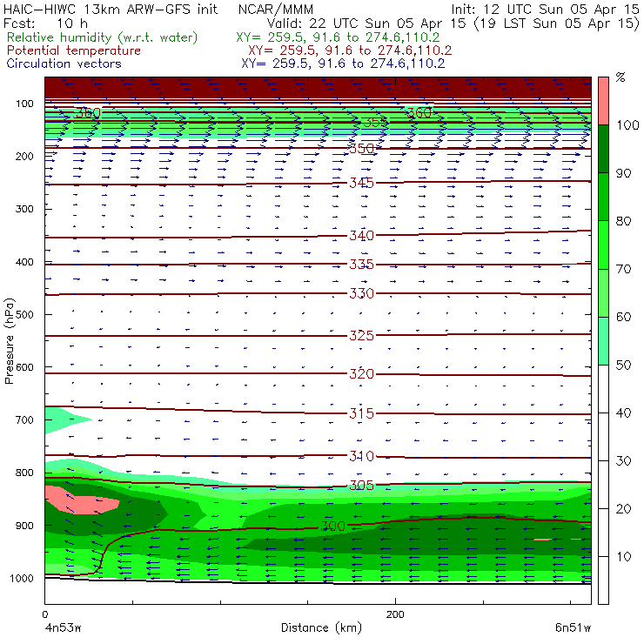Click the 700 hPa axis tick label
The width and height of the screenshot is (644, 644).
(24, 419)
